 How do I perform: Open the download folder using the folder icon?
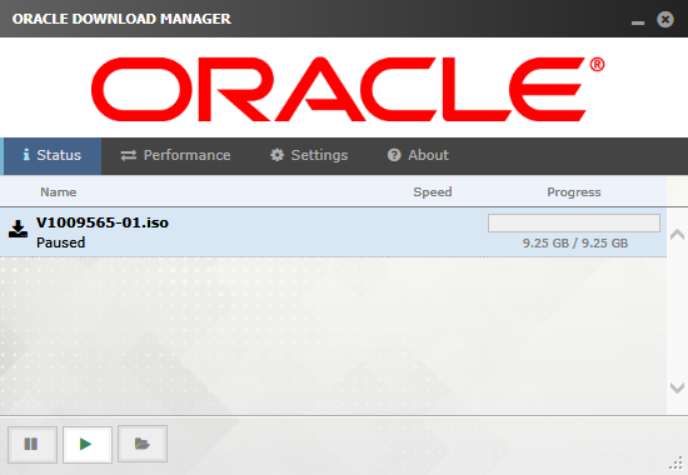[x=143, y=444]
